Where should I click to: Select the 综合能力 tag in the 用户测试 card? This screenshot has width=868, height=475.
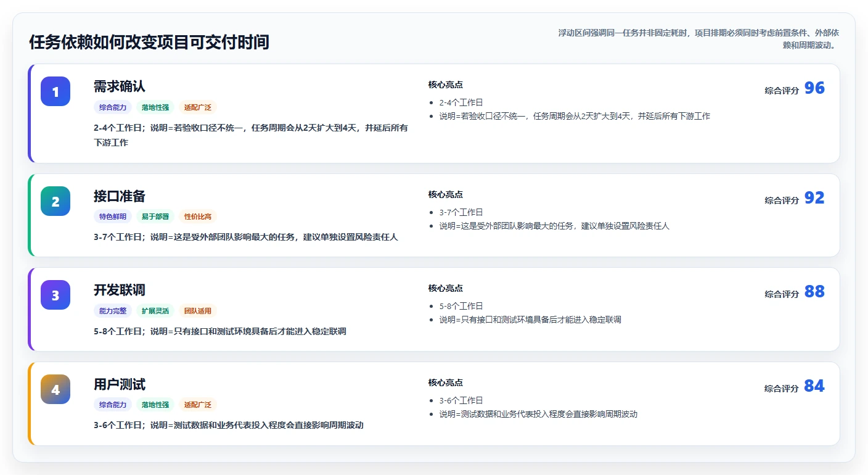[x=113, y=405]
